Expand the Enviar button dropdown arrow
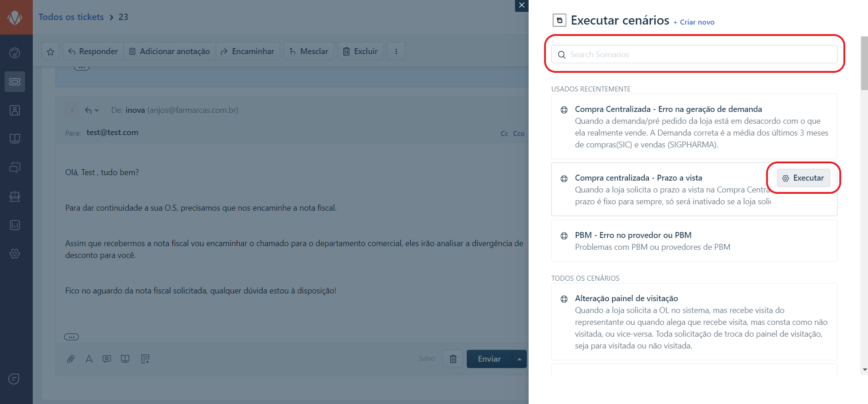The height and width of the screenshot is (404, 868). coord(519,359)
